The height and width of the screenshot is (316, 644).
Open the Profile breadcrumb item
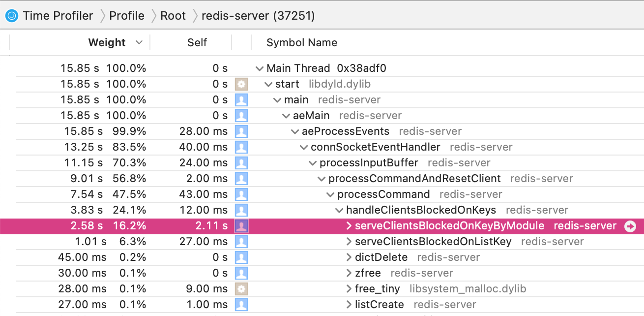(x=127, y=16)
